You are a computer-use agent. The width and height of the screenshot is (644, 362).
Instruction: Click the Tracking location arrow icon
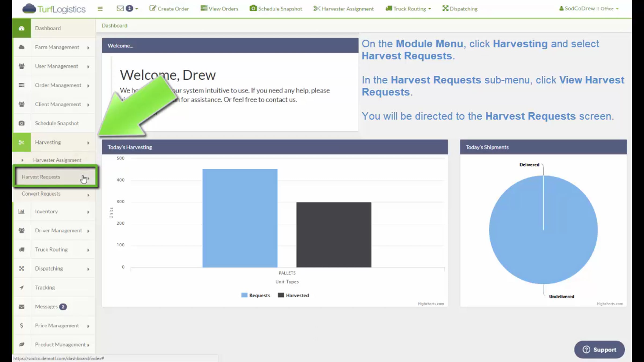click(x=21, y=288)
